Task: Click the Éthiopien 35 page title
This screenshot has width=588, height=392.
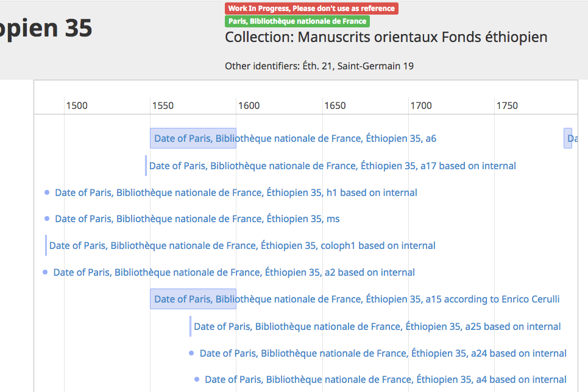Action: click(46, 28)
